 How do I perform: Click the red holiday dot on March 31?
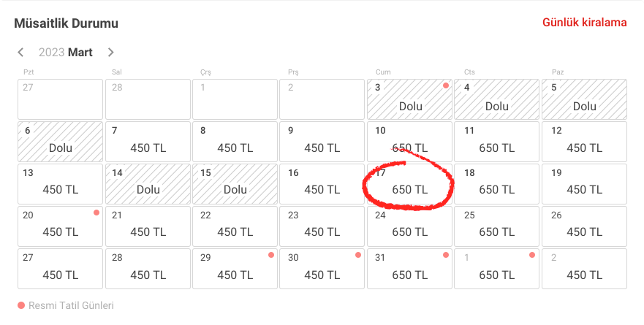tap(445, 255)
